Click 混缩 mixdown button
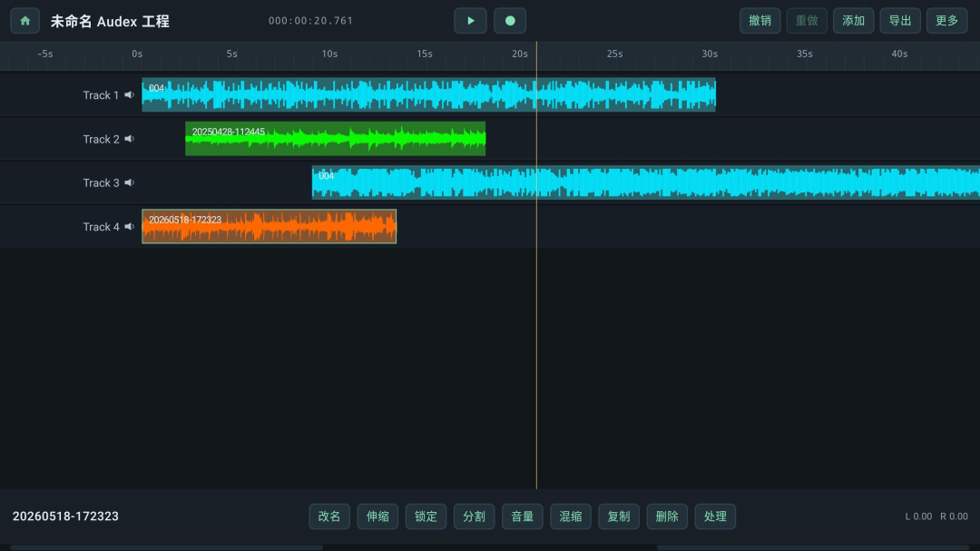Image resolution: width=980 pixels, height=551 pixels. tap(571, 517)
